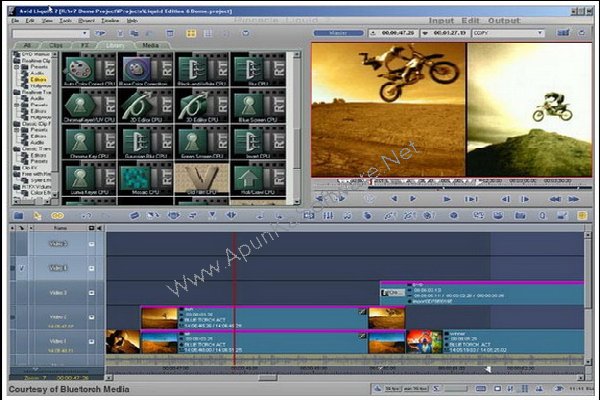The width and height of the screenshot is (600, 400).
Task: Click the viewer position bar under preview
Action: click(452, 188)
